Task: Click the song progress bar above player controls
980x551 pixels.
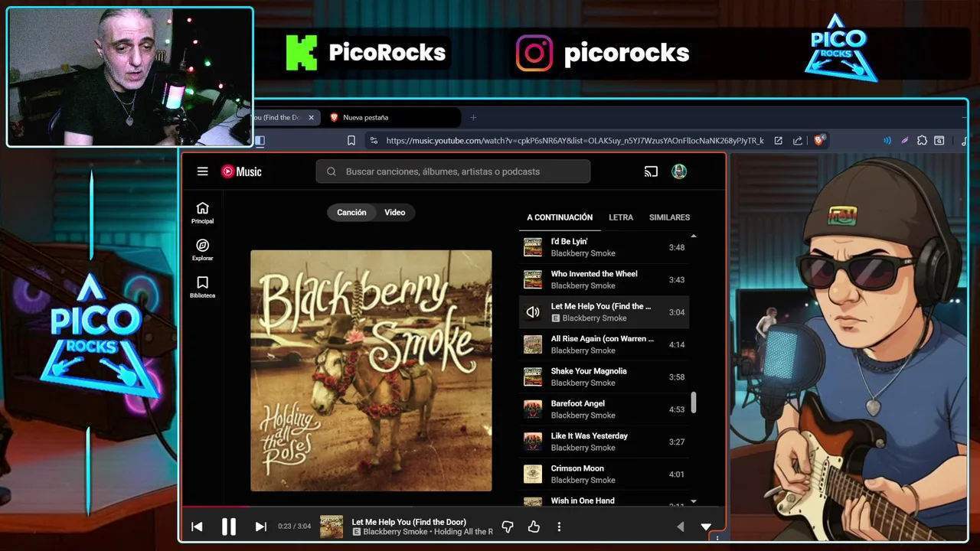Action: pos(453,506)
